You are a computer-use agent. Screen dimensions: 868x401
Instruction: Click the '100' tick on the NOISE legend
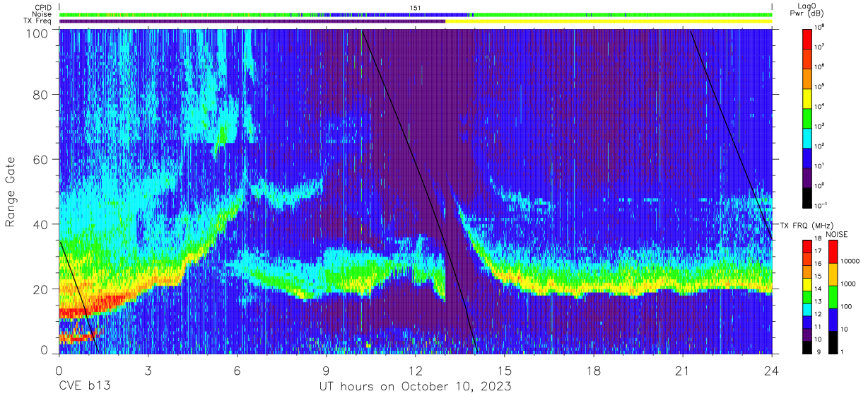coord(847,307)
